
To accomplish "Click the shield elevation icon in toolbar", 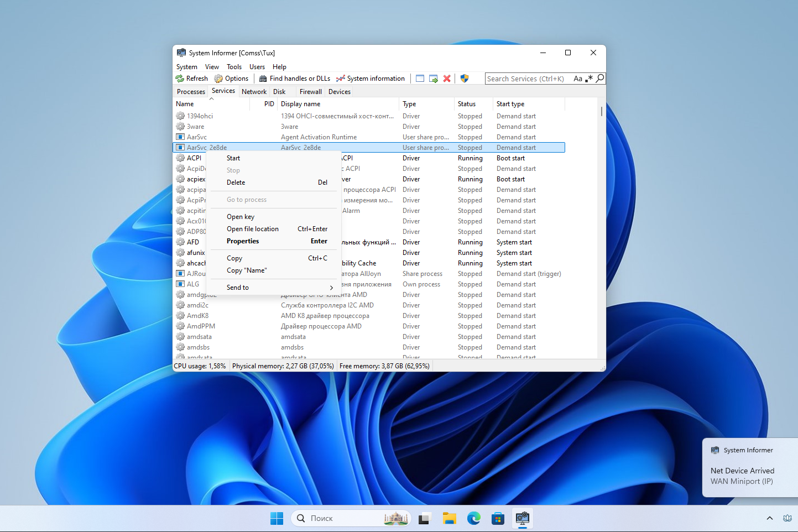I will pos(465,79).
